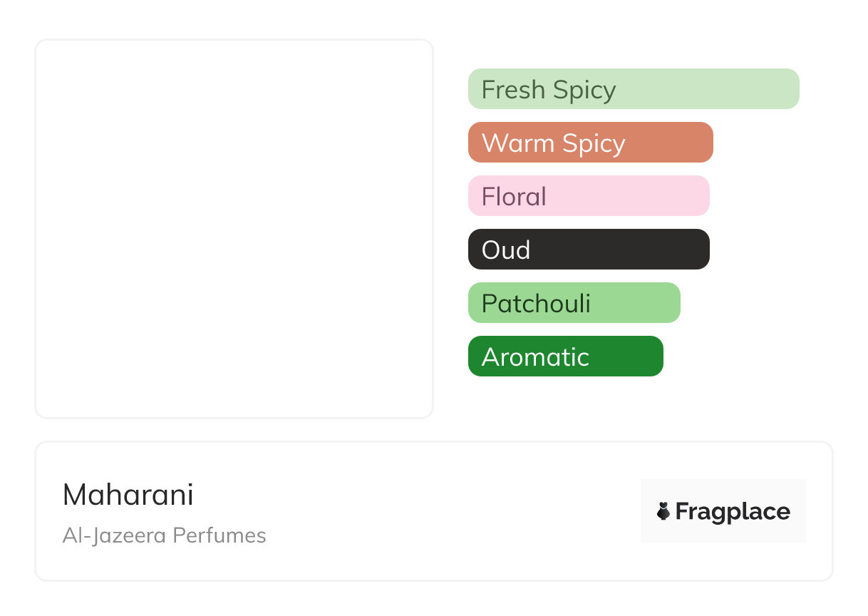The height and width of the screenshot is (616, 868).
Task: Open the Al-Jazeera Perfumes brand link
Action: pos(165,535)
